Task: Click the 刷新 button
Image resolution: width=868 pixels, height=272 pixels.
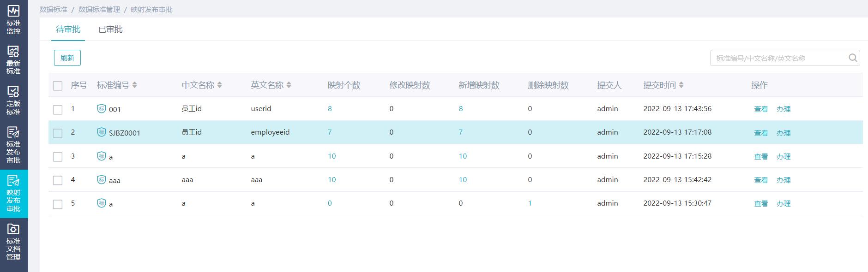Action: [67, 58]
